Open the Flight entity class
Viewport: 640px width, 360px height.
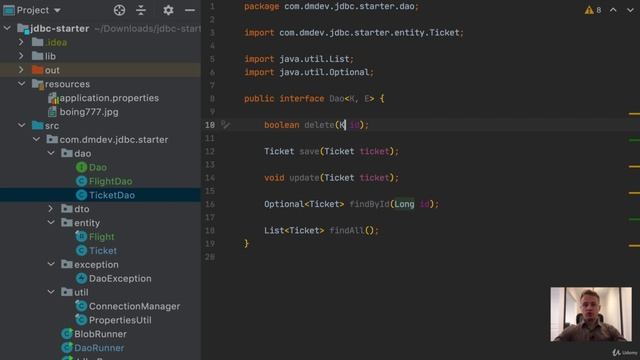tap(102, 237)
